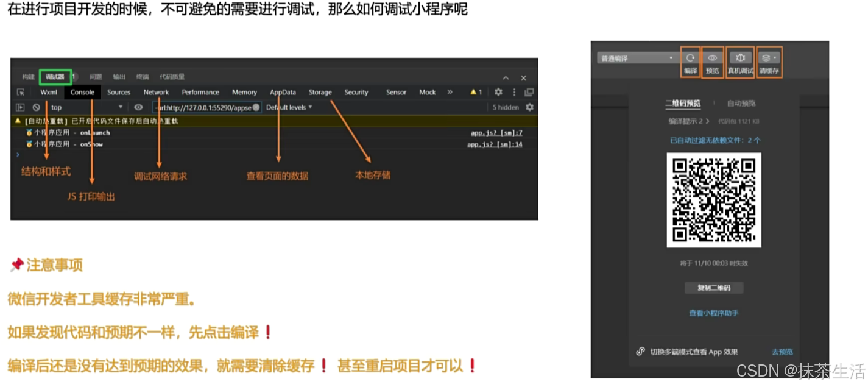
Task: Toggle the console sidebar icon
Action: [21, 107]
